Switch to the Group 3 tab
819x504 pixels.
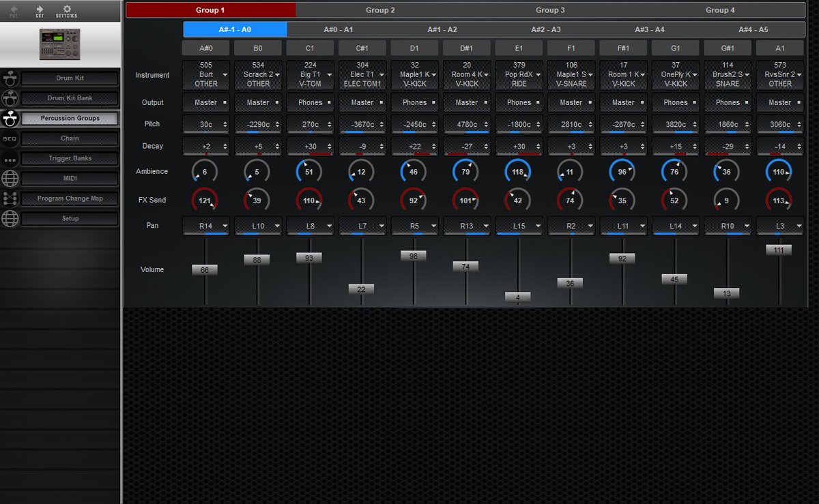550,10
